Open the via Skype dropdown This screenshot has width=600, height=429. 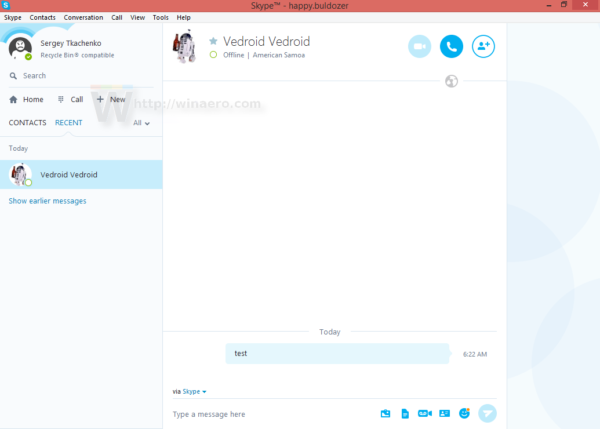coord(194,391)
